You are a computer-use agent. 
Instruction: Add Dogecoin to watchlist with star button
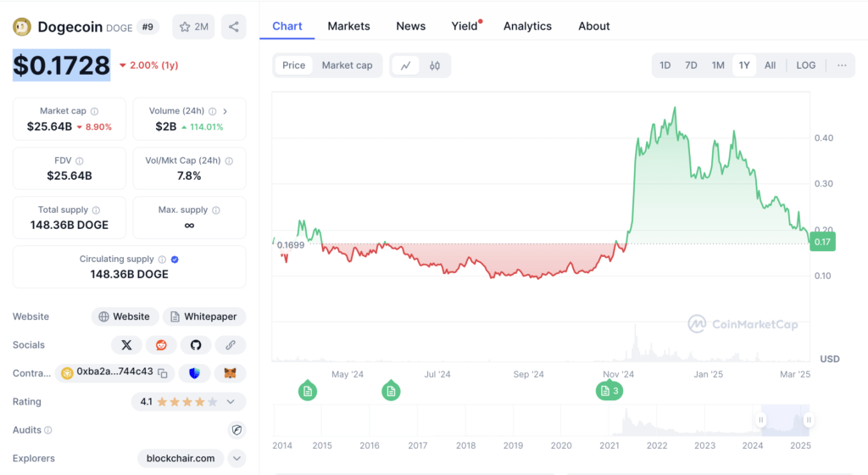click(x=193, y=26)
